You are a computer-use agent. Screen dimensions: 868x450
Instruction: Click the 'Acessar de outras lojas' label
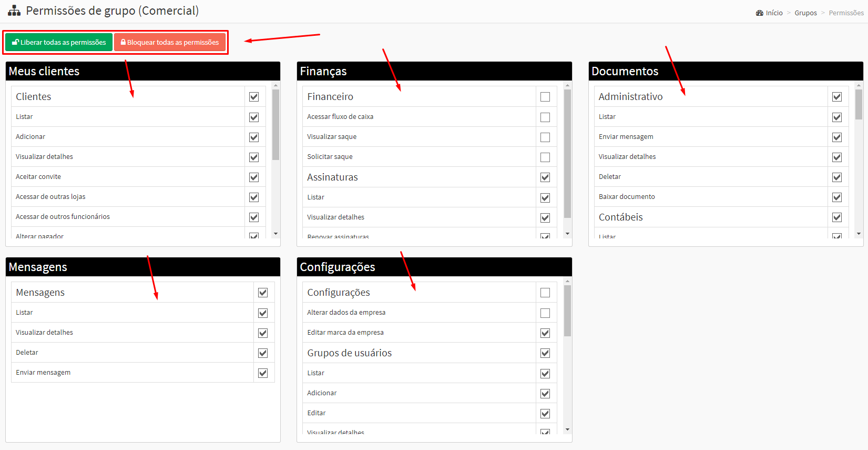coord(50,197)
